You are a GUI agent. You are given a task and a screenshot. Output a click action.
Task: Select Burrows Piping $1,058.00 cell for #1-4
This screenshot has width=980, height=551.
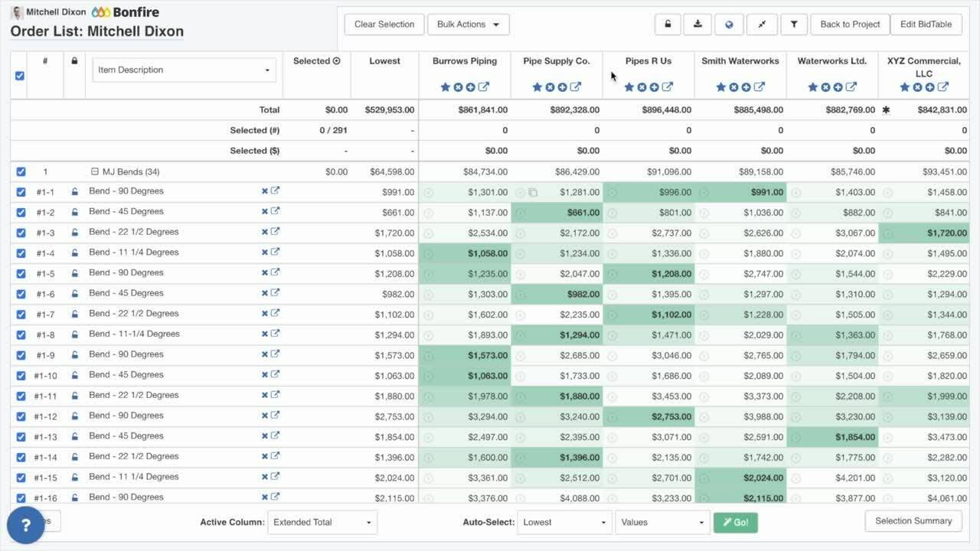[x=465, y=254]
